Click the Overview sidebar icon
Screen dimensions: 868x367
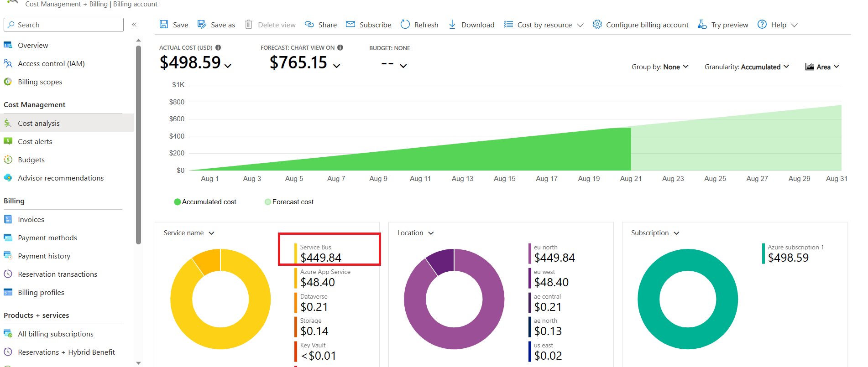(8, 45)
